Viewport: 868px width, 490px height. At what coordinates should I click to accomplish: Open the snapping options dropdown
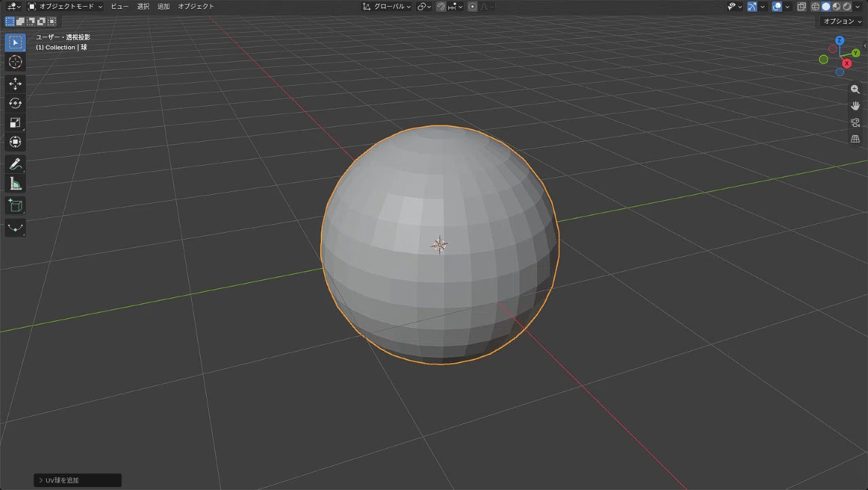455,6
